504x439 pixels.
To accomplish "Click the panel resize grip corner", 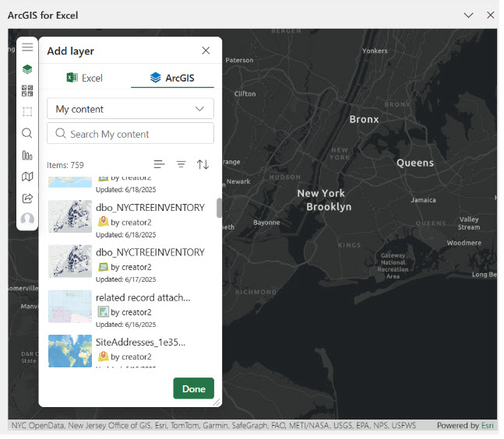I will pos(217,402).
